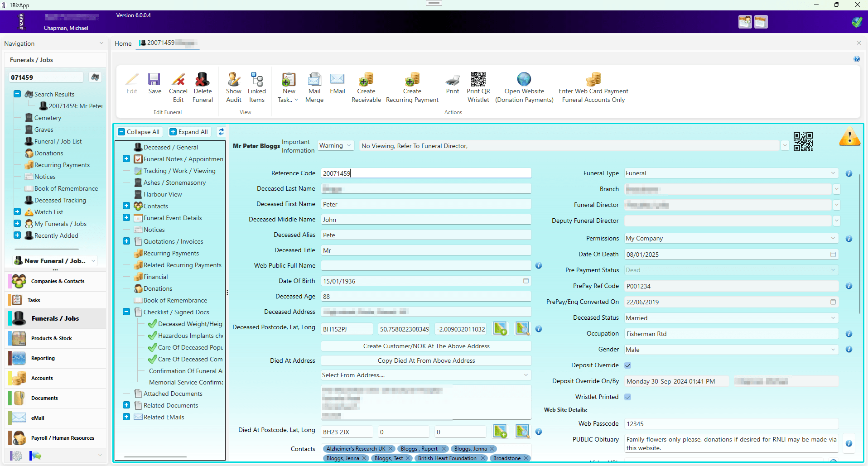
Task: Select Ashes / Stonemasonry tree item
Action: coord(174,183)
